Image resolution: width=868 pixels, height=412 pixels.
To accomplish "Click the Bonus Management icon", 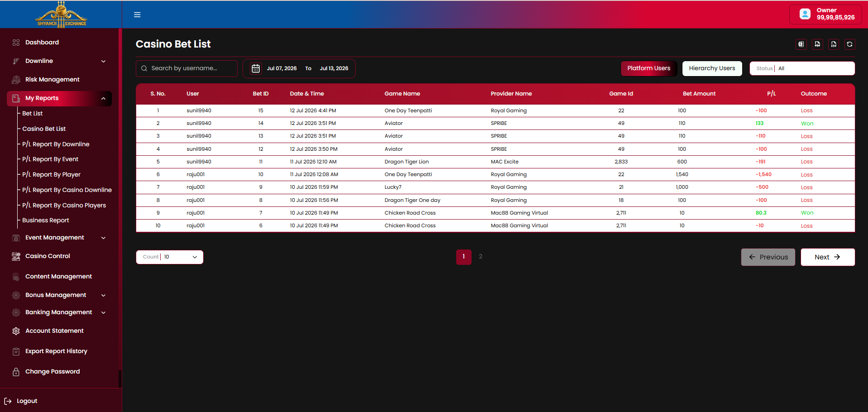I will click(x=16, y=295).
